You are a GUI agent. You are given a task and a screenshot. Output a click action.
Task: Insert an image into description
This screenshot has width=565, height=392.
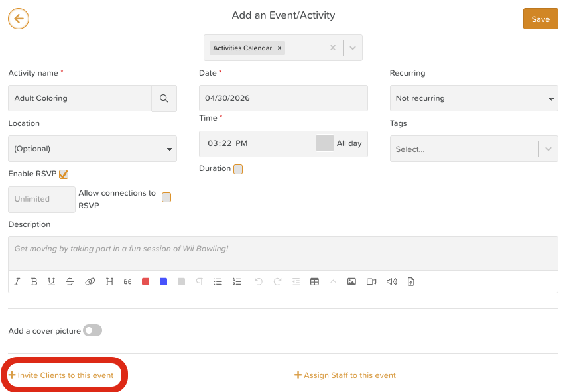[x=351, y=281]
